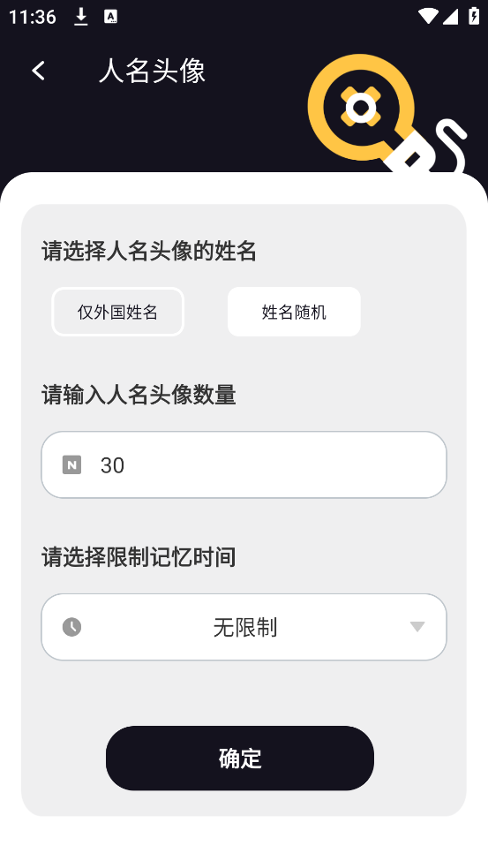The width and height of the screenshot is (488, 868).
Task: Tap the keyboard language A icon
Action: 110,17
